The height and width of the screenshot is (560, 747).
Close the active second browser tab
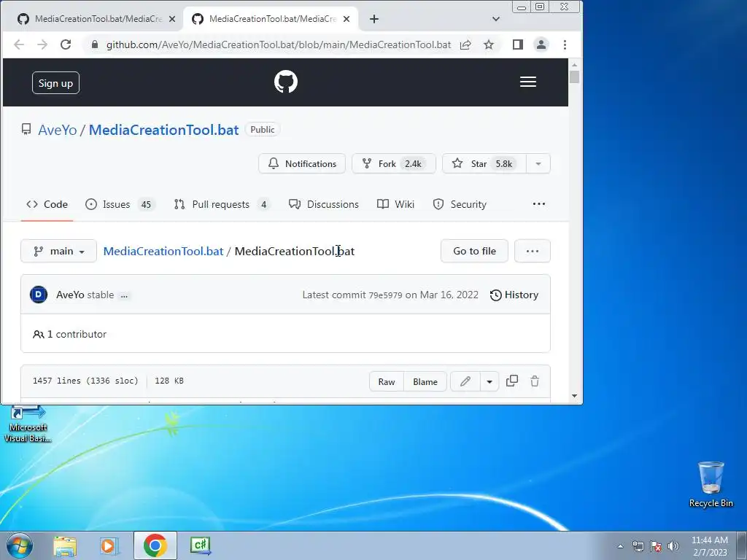(347, 19)
